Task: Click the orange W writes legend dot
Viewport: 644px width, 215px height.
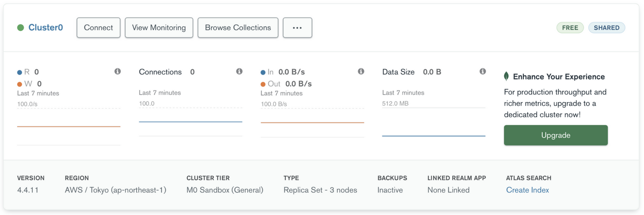Action: click(20, 84)
